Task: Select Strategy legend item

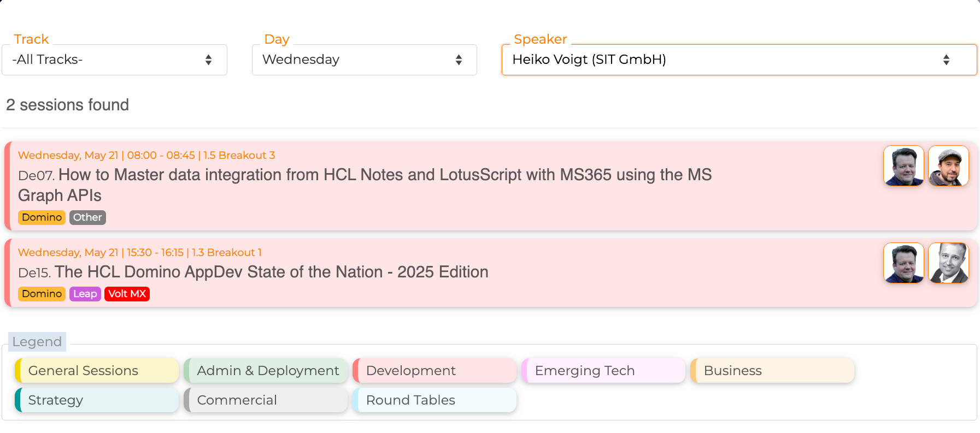Action: [x=97, y=400]
